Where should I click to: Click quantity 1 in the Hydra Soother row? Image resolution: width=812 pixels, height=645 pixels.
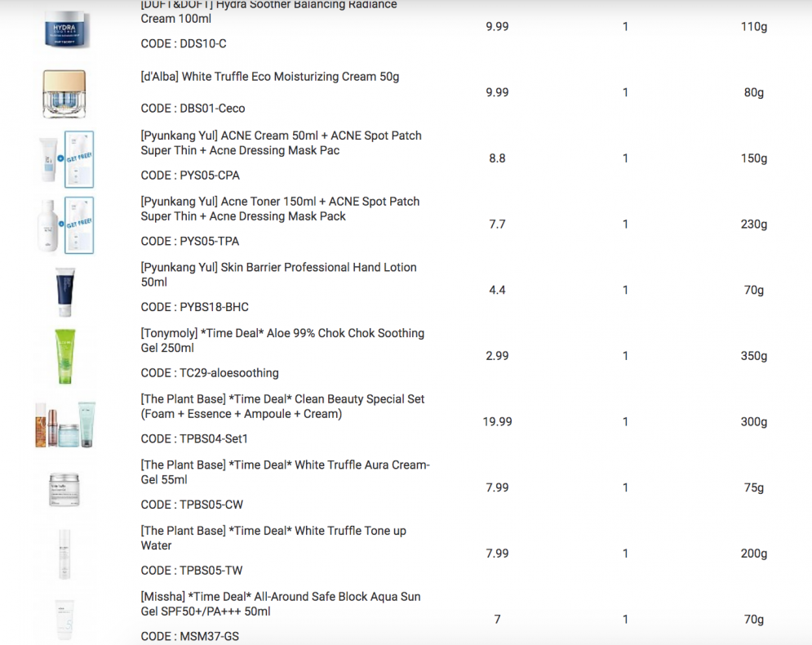pos(626,26)
